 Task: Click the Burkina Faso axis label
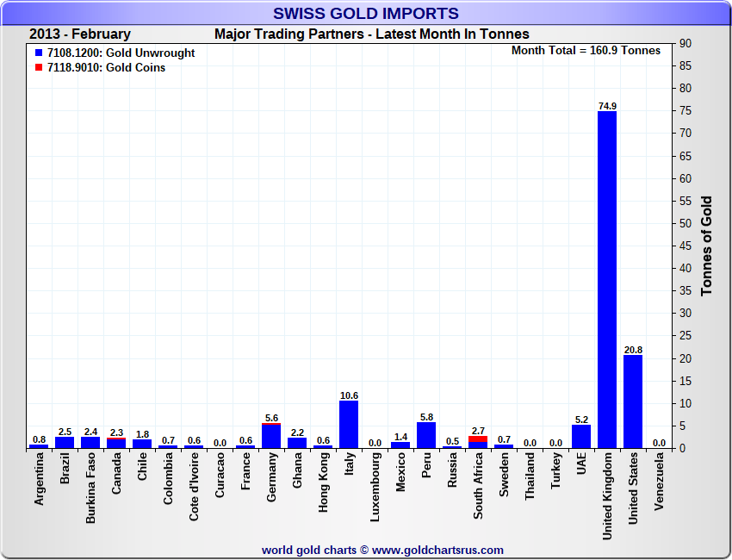click(x=90, y=488)
